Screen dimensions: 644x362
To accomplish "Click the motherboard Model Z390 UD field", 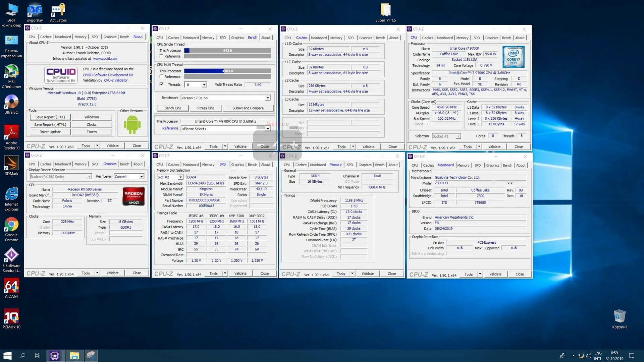I will (463, 183).
